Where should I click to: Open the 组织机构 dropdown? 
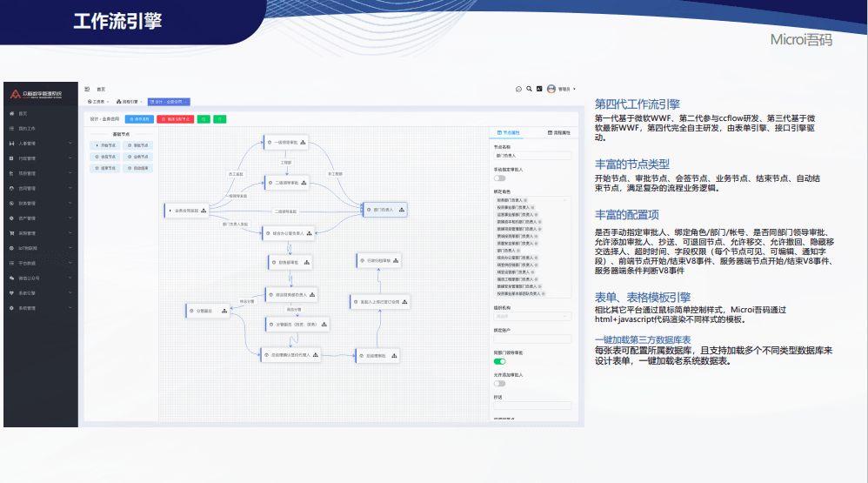pos(532,317)
